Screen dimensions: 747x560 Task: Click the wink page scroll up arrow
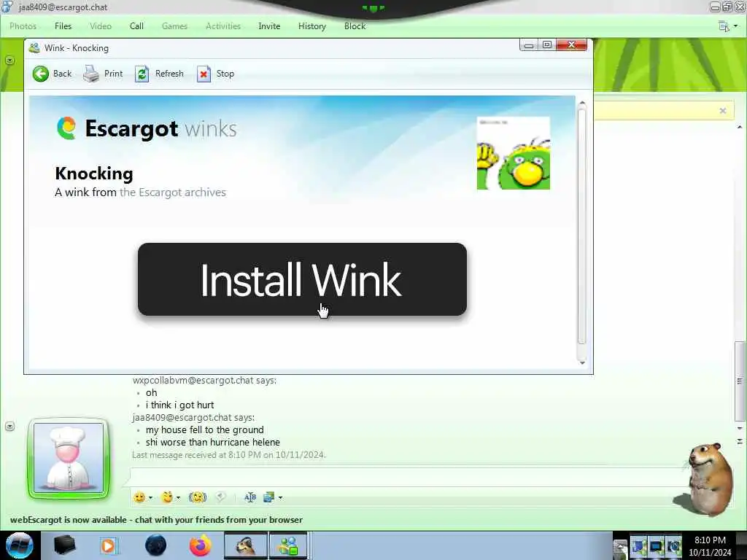(582, 103)
